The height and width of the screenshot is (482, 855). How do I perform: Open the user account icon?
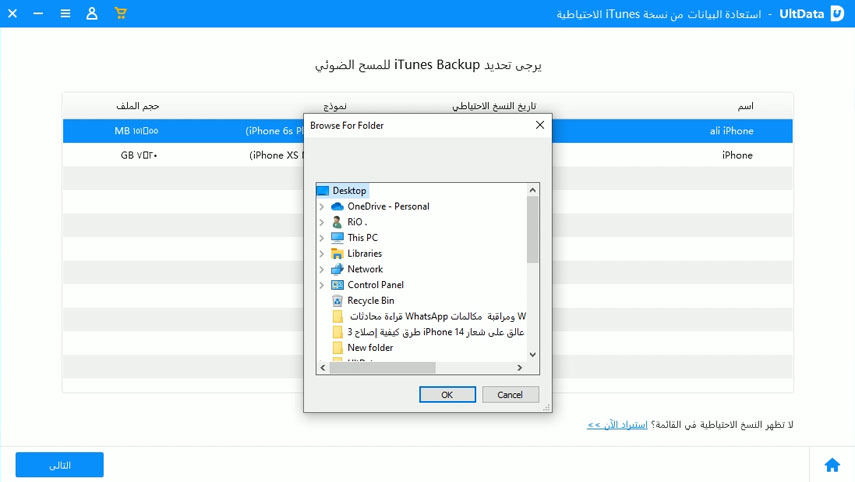click(x=92, y=13)
